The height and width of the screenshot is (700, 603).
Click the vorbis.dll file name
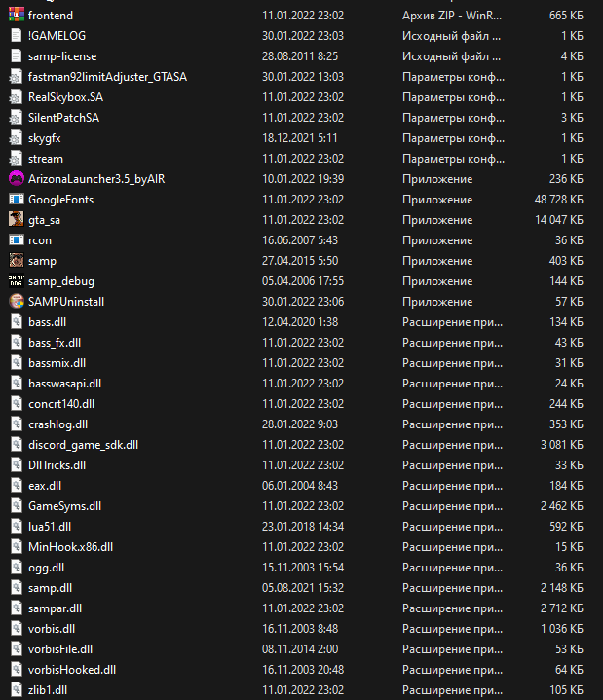coord(52,629)
